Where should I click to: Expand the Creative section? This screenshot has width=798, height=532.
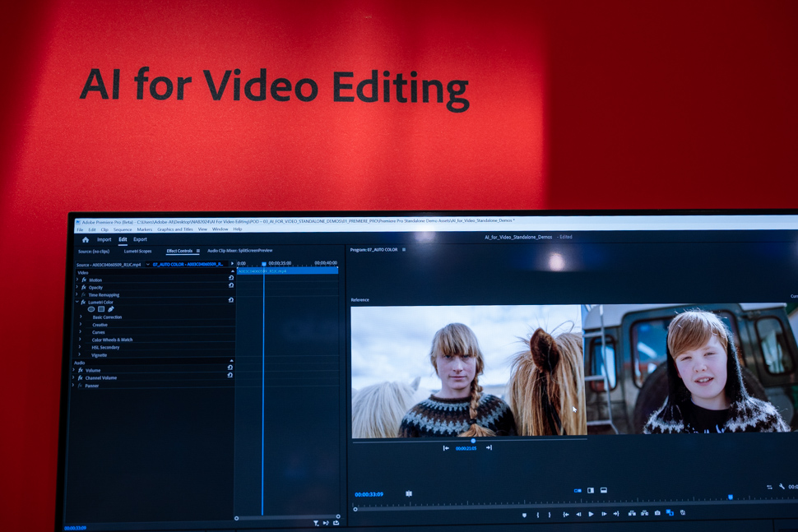[81, 325]
